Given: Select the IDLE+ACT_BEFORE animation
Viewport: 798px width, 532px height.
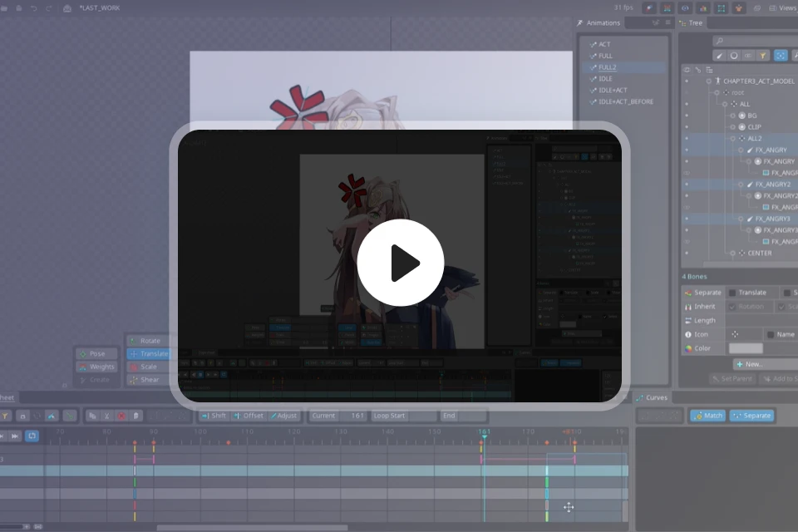Looking at the screenshot, I should 624,101.
